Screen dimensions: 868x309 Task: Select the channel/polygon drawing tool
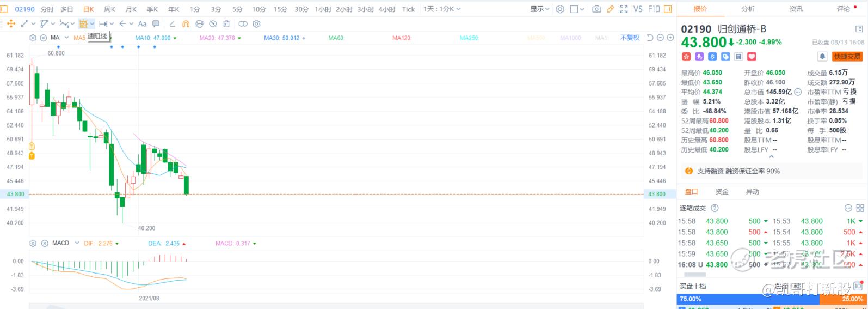[x=45, y=24]
